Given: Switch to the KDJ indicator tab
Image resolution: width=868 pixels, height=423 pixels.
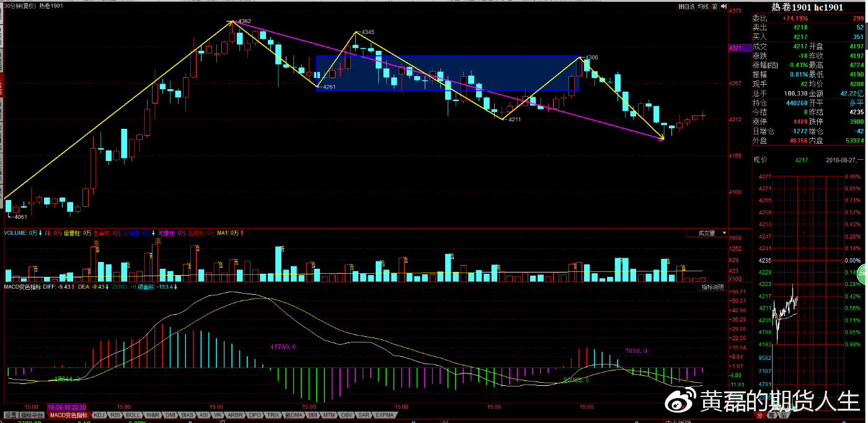Looking at the screenshot, I should (99, 415).
